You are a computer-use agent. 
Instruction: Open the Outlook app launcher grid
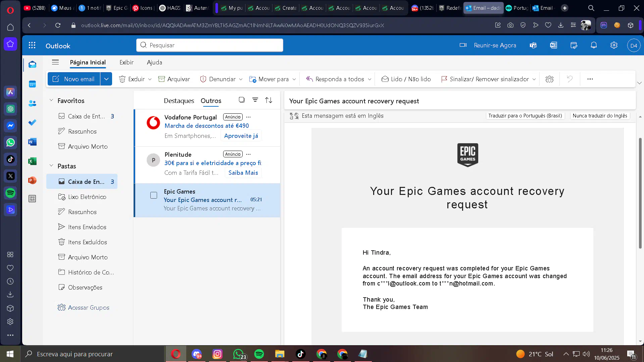(x=32, y=45)
